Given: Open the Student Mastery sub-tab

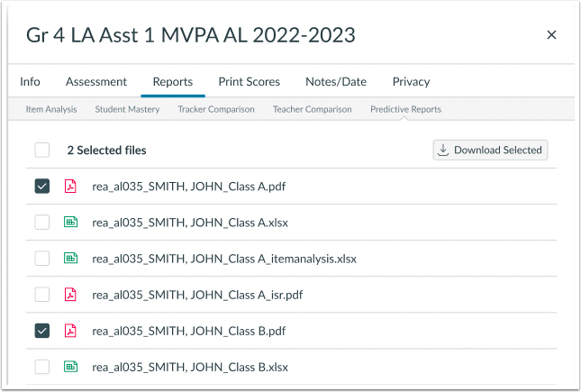Looking at the screenshot, I should [127, 109].
